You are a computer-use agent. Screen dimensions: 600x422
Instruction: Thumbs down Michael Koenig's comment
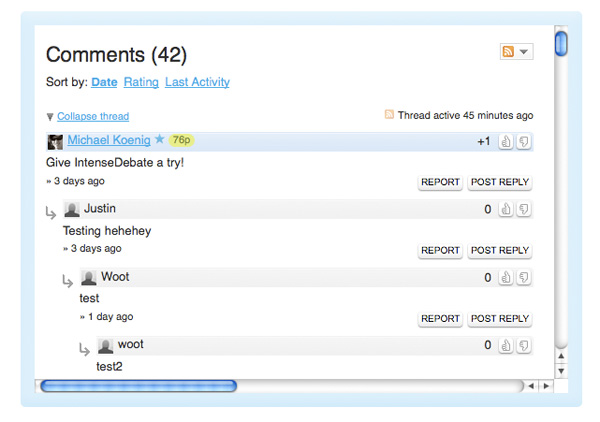(x=524, y=142)
